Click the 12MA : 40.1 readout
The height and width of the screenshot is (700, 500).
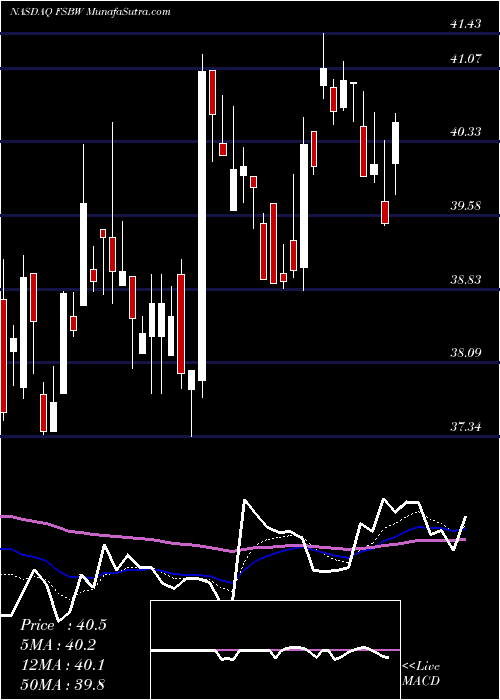click(62, 665)
